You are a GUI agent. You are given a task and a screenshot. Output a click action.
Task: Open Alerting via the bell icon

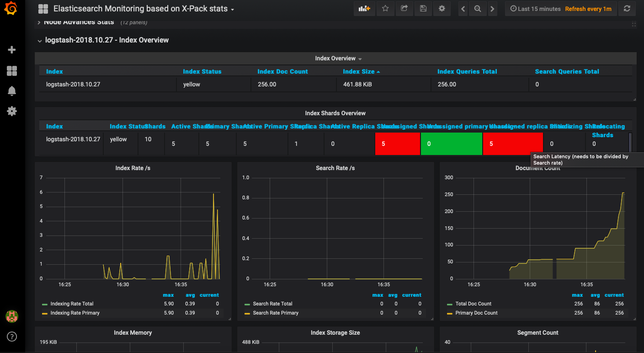[x=12, y=91]
